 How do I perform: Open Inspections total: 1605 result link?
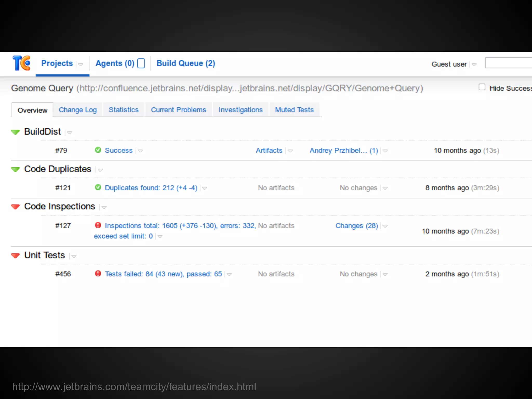pyautogui.click(x=175, y=231)
